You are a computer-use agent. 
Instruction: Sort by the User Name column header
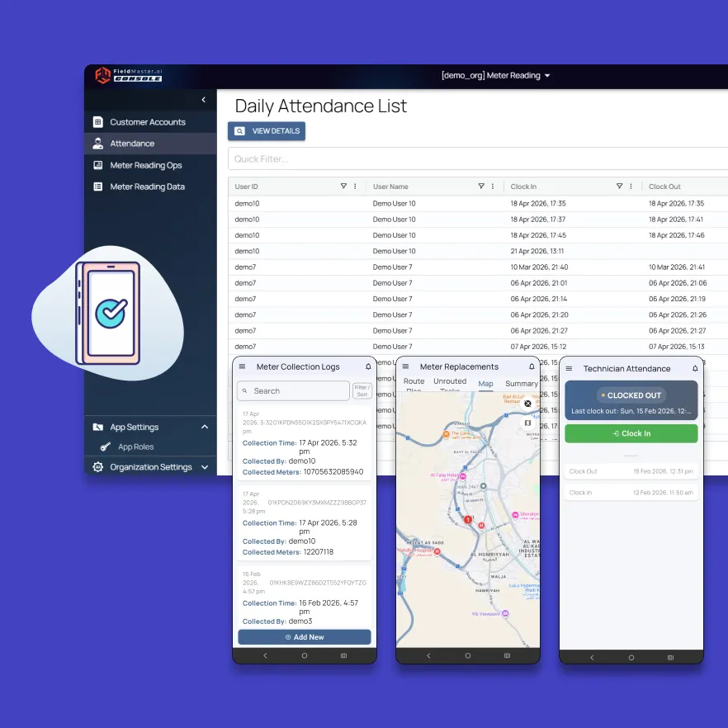[390, 187]
